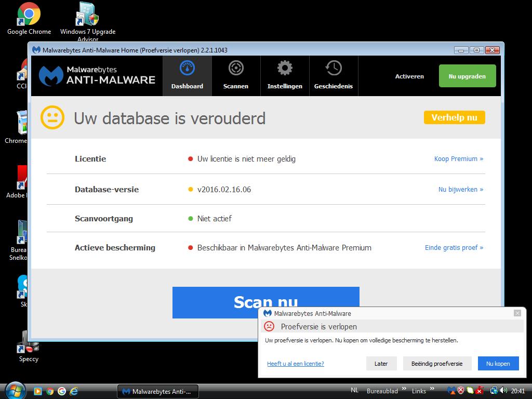The width and height of the screenshot is (532, 399).
Task: Click the NL language indicator
Action: click(354, 390)
